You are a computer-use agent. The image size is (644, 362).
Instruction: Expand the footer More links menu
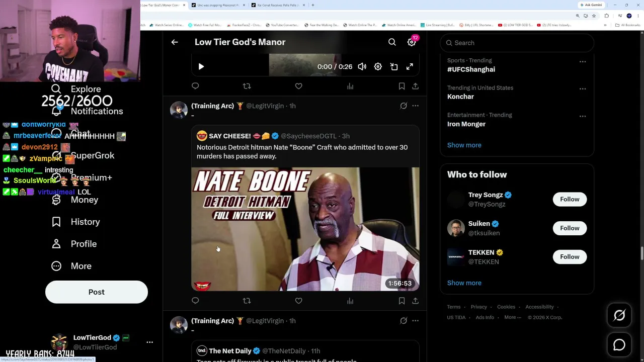512,317
